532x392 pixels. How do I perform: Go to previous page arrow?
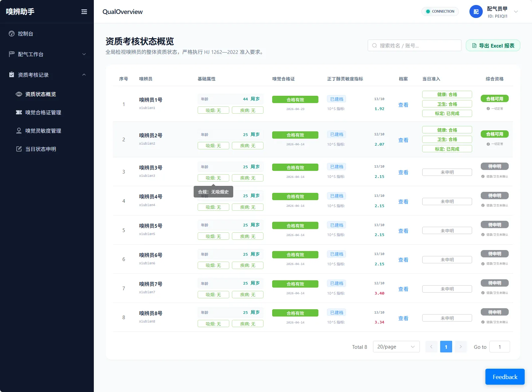431,347
